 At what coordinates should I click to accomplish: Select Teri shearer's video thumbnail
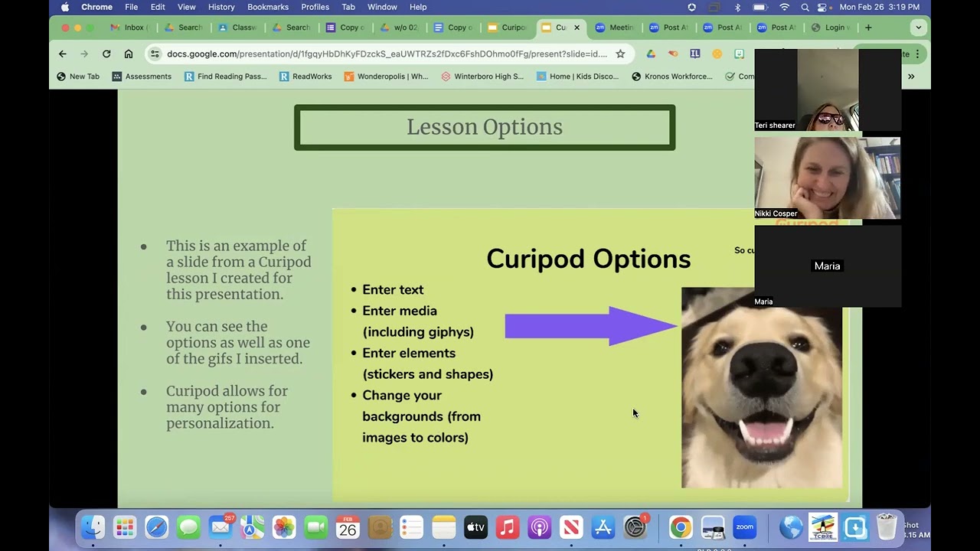[828, 90]
